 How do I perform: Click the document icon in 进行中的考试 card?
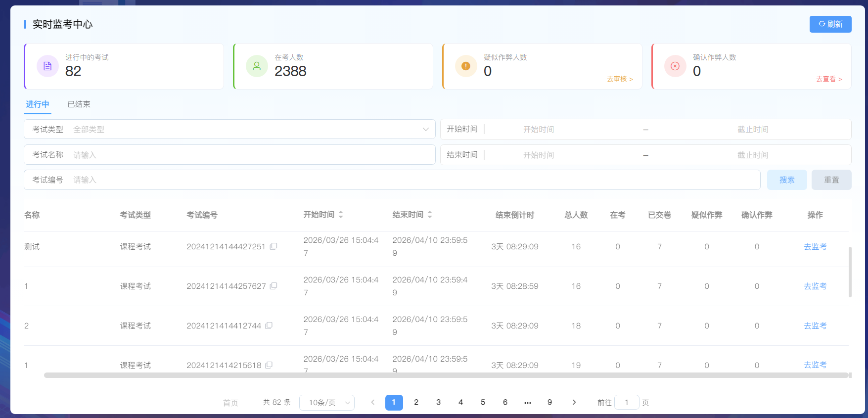tap(47, 66)
